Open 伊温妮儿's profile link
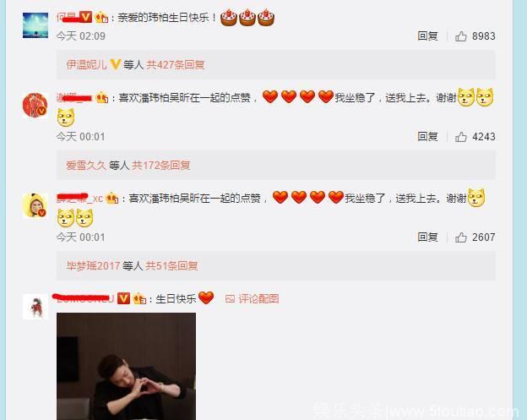Image resolution: width=527 pixels, height=420 pixels. (x=87, y=64)
